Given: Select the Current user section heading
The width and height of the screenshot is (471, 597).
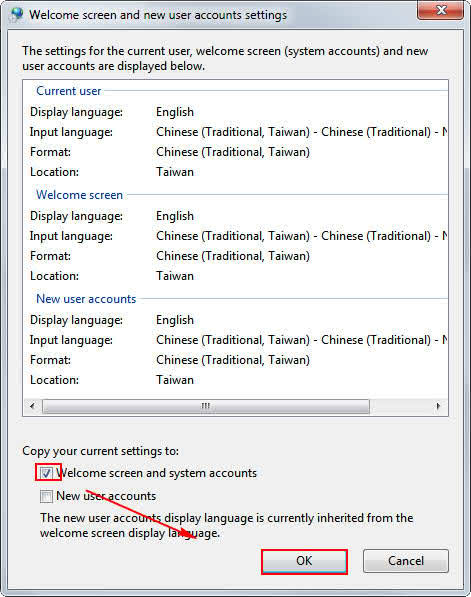Looking at the screenshot, I should [69, 91].
